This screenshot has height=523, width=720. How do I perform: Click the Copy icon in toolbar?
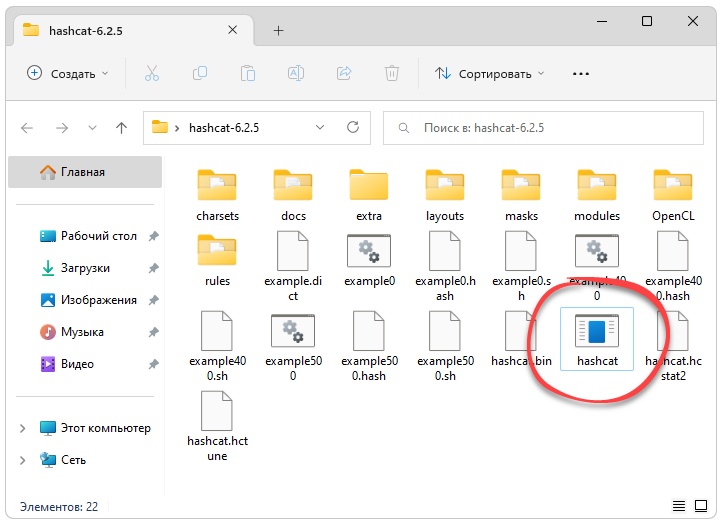(200, 73)
